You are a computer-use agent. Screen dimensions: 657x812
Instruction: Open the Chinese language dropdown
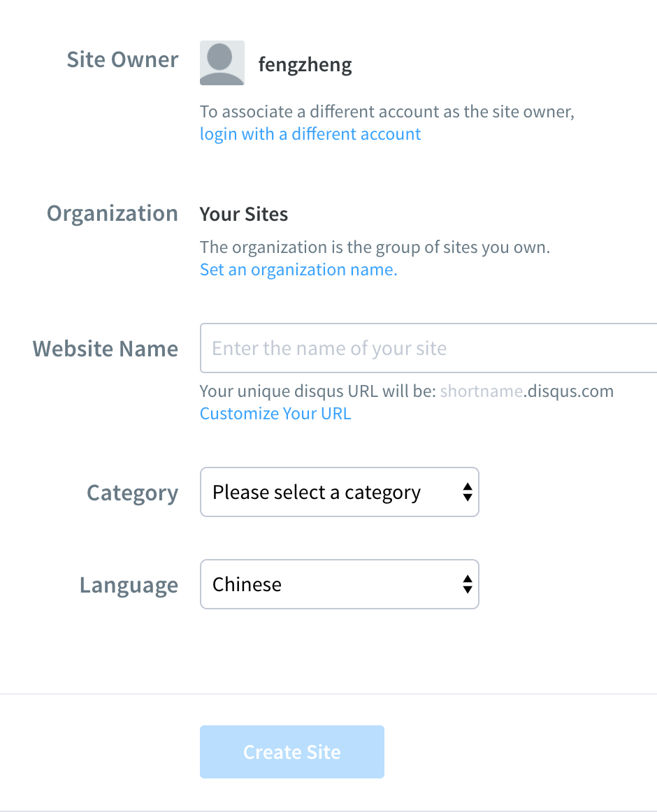pos(340,584)
